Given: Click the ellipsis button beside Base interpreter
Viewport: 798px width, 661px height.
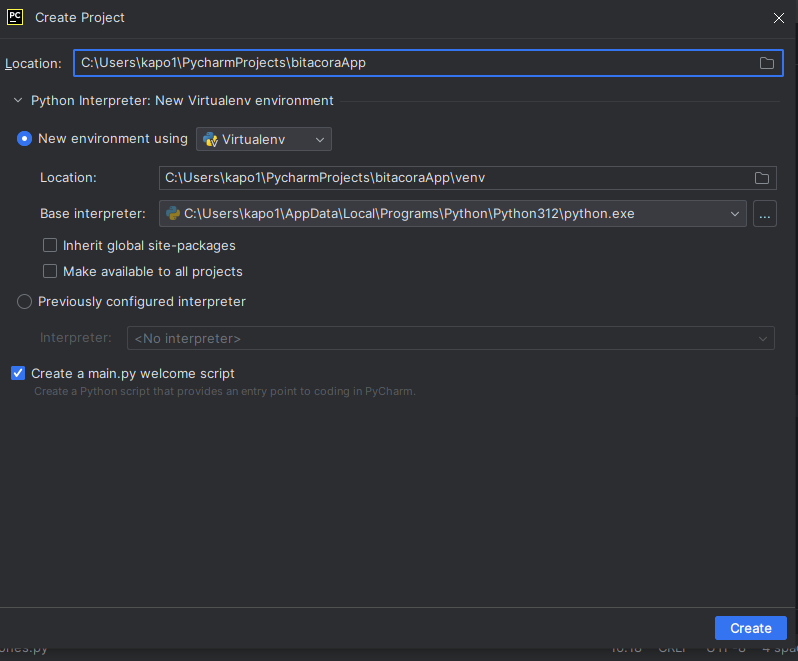Looking at the screenshot, I should pyautogui.click(x=764, y=214).
